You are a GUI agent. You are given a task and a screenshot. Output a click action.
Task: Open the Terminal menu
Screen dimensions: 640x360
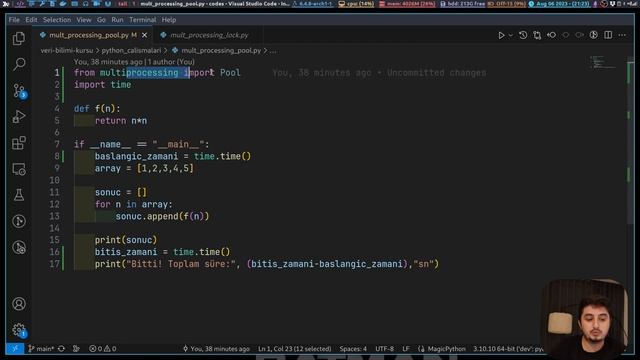[x=142, y=20]
